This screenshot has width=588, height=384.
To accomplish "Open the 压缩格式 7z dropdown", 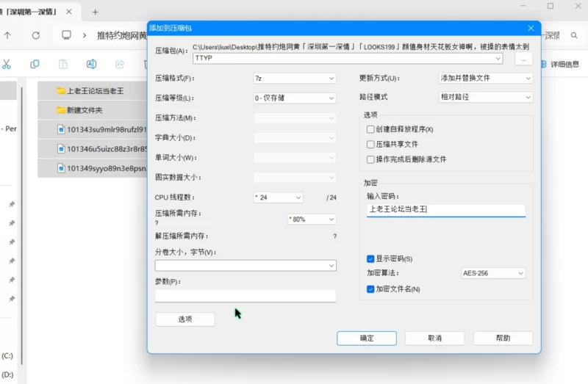I will coord(295,79).
